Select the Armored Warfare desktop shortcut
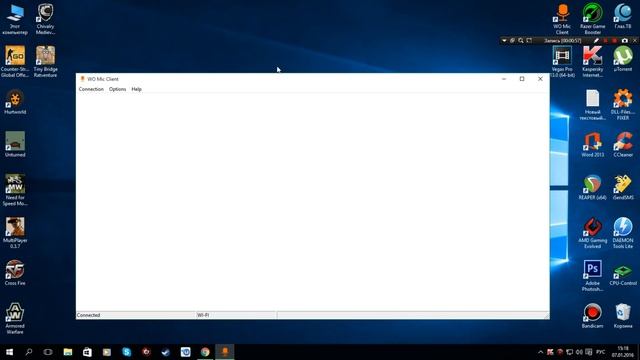The image size is (640, 360). click(15, 318)
